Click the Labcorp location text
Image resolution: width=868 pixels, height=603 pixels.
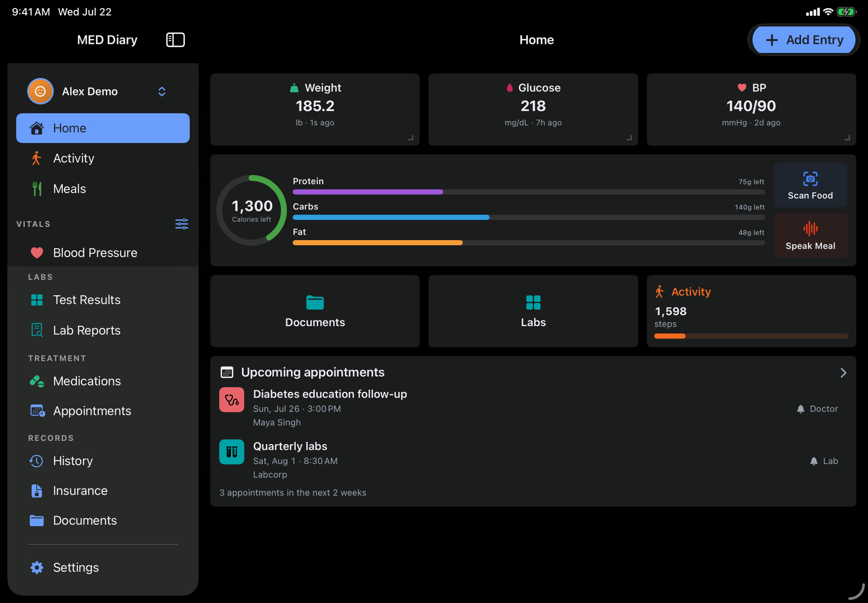point(270,475)
